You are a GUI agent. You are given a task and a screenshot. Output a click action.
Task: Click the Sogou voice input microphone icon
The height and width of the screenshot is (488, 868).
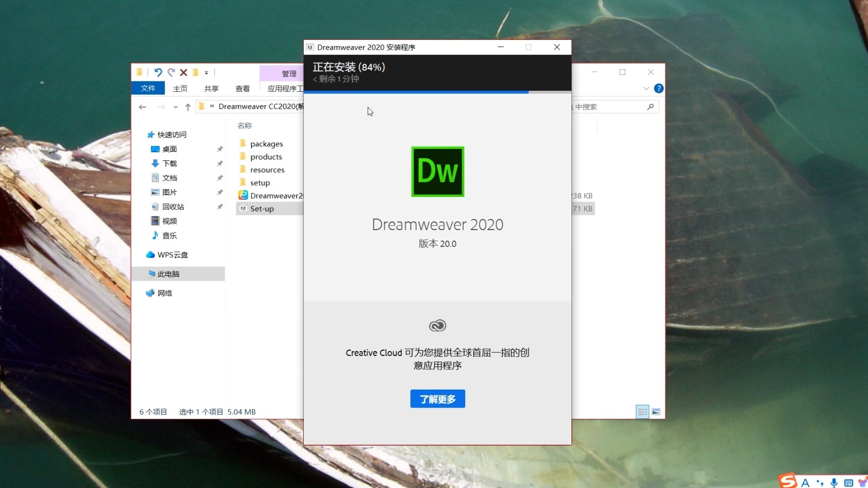pyautogui.click(x=834, y=483)
